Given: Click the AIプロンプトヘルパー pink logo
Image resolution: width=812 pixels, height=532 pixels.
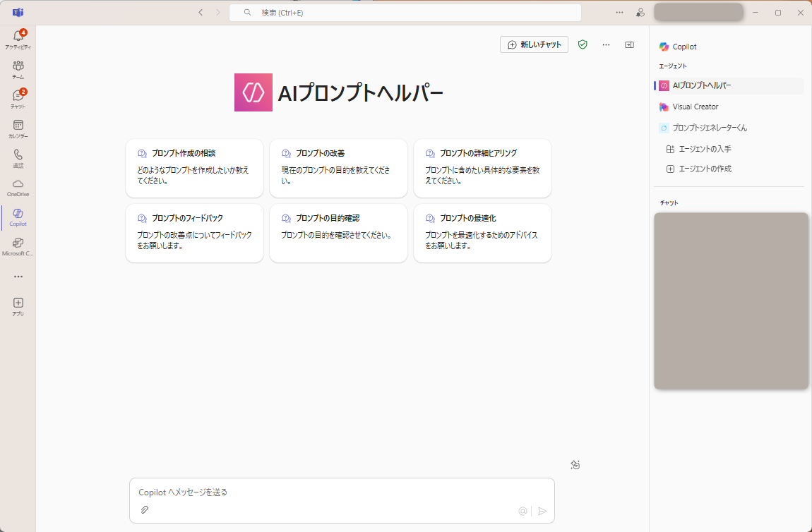Looking at the screenshot, I should coord(253,92).
